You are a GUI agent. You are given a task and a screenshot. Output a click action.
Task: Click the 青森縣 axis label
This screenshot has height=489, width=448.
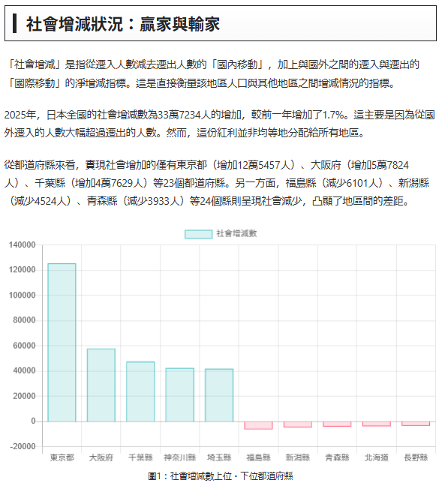tap(337, 457)
